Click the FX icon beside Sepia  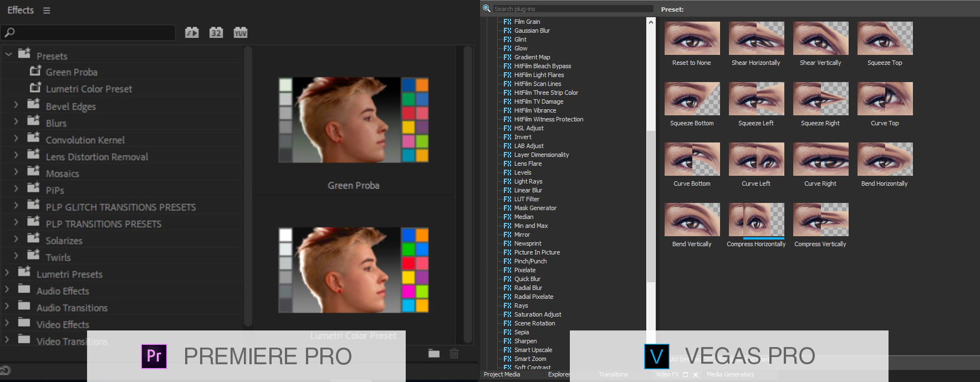(x=507, y=332)
